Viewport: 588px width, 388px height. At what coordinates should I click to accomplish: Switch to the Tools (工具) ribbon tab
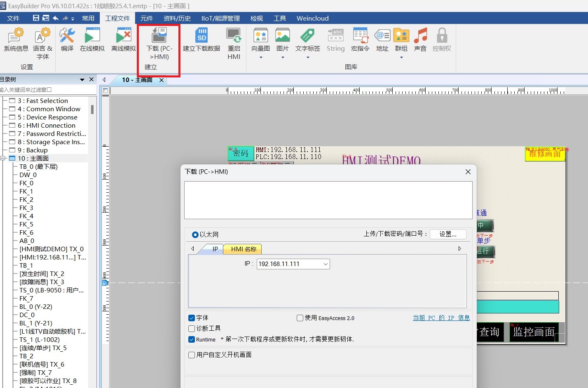280,18
